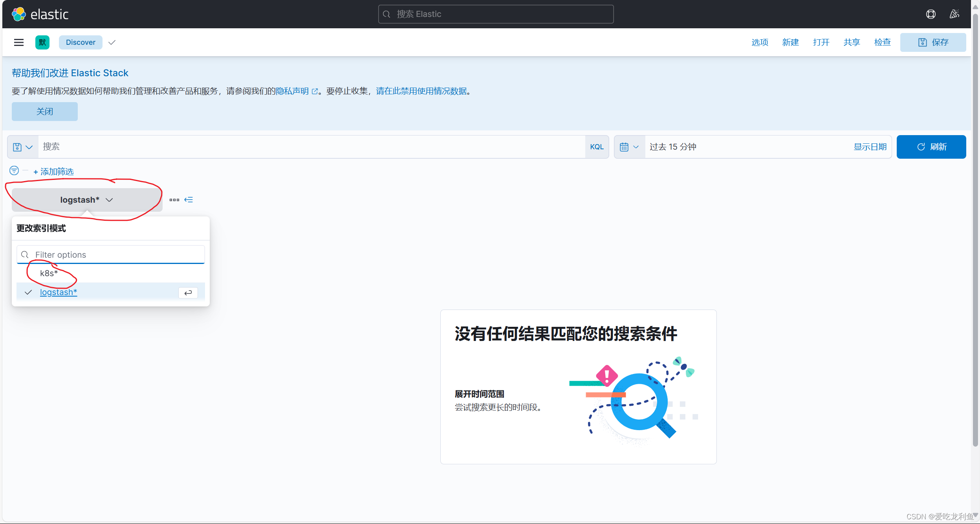This screenshot has height=524, width=980.
Task: Open the green default space avatar
Action: [x=42, y=42]
